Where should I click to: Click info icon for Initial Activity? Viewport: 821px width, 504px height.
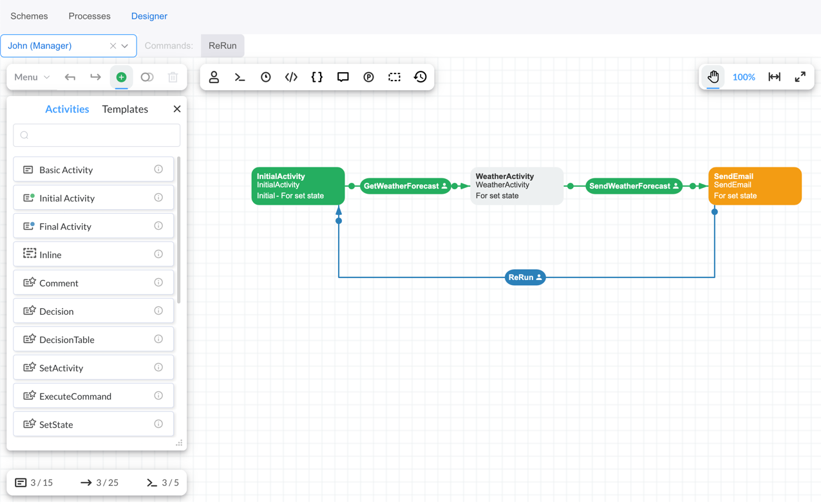click(158, 198)
